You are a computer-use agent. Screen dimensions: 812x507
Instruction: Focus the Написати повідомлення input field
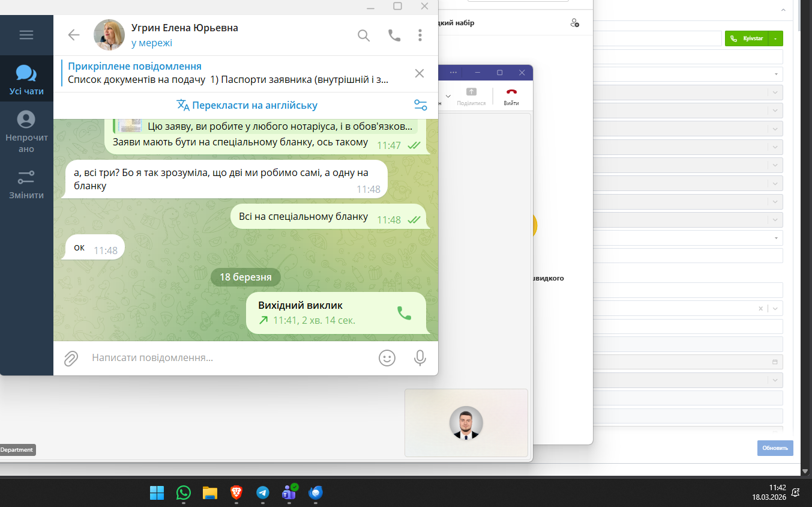(x=228, y=358)
